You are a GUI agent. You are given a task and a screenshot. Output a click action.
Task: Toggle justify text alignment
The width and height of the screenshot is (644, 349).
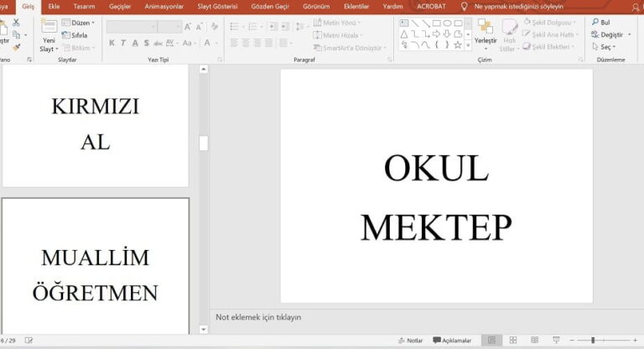tap(269, 43)
